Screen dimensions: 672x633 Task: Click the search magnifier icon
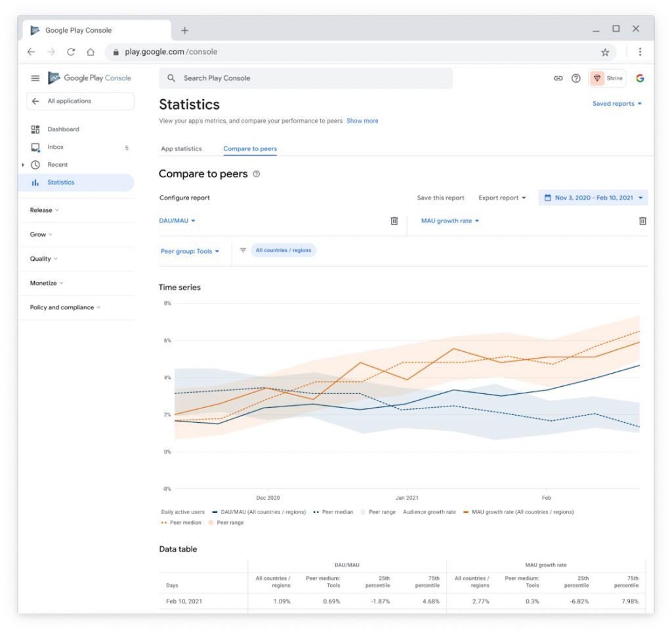(171, 78)
